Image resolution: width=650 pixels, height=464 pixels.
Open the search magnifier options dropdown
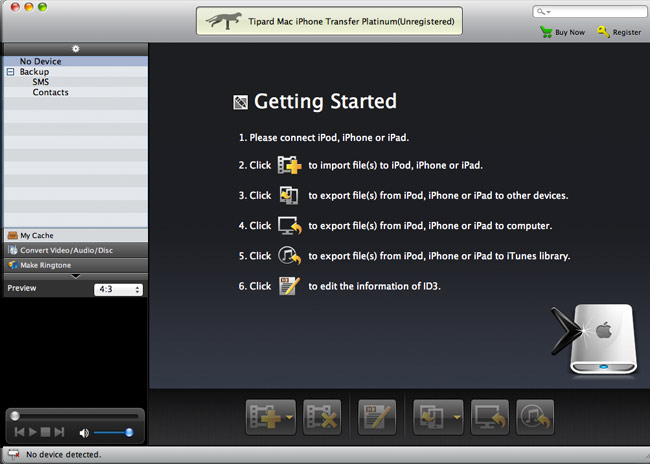pos(543,12)
